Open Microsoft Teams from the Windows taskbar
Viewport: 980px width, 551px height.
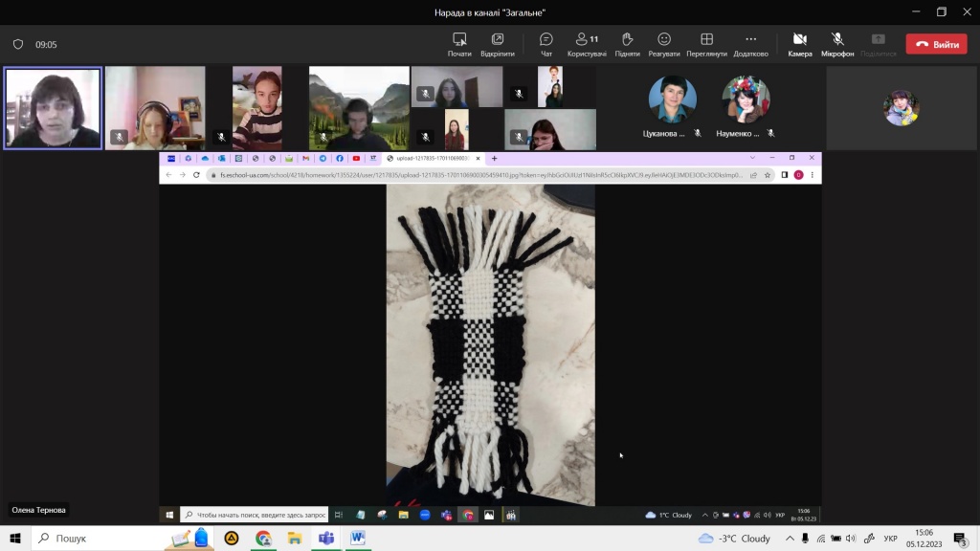(x=325, y=539)
